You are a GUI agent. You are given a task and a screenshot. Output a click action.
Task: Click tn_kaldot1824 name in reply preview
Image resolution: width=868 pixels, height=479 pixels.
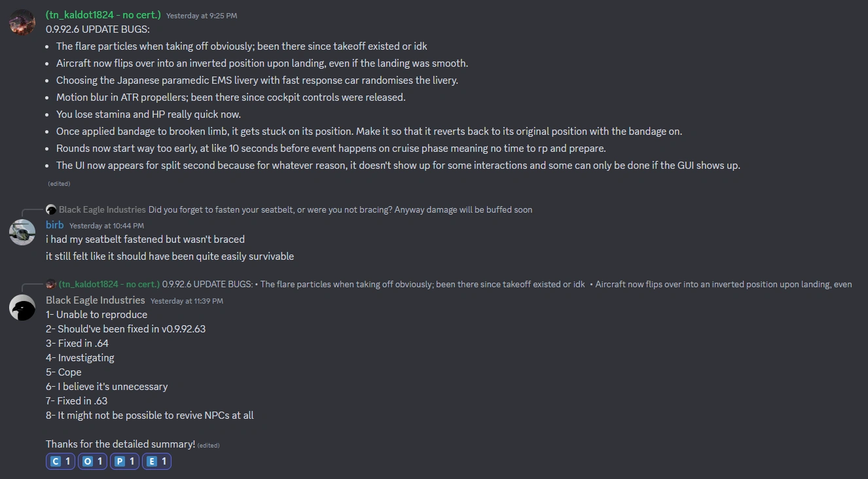click(109, 285)
